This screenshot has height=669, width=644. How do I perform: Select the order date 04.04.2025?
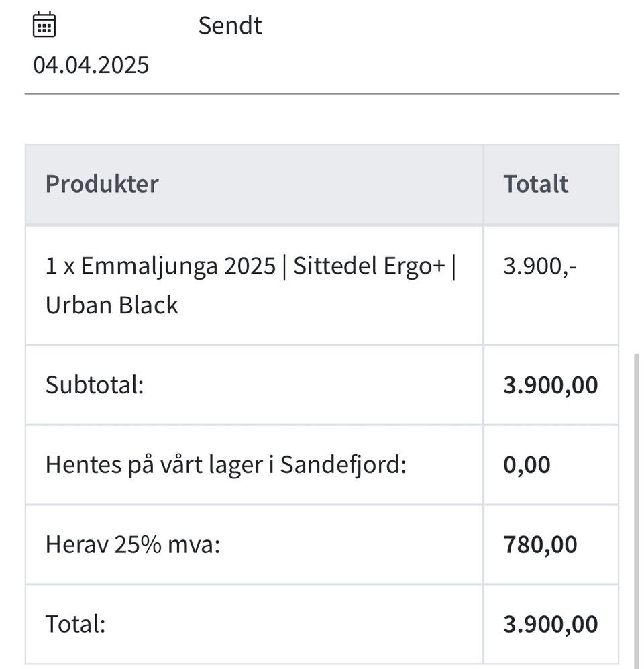point(91,66)
